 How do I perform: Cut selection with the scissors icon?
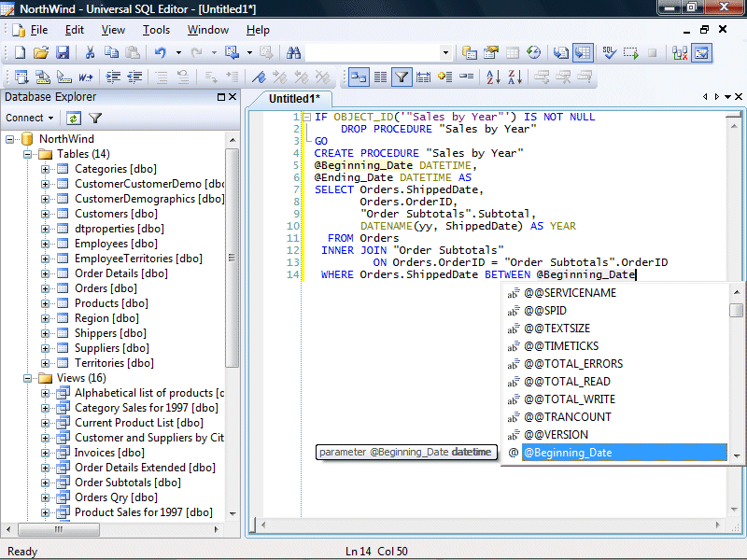click(x=90, y=53)
